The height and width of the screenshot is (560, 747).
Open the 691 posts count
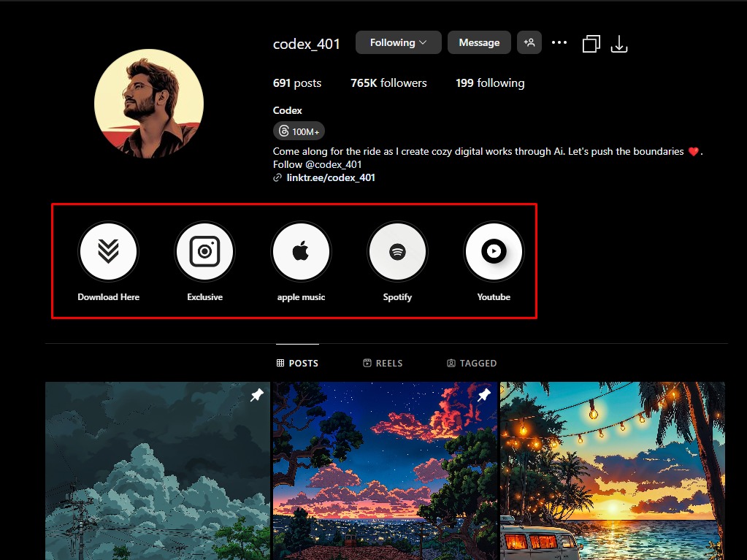click(296, 83)
